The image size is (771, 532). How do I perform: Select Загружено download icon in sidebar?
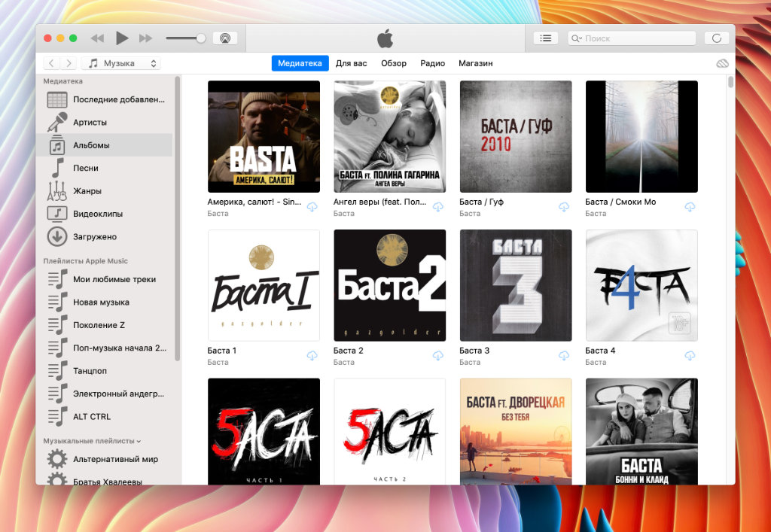(x=57, y=237)
